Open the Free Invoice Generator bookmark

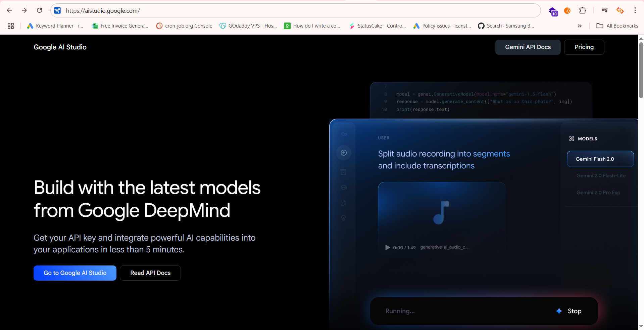click(120, 26)
